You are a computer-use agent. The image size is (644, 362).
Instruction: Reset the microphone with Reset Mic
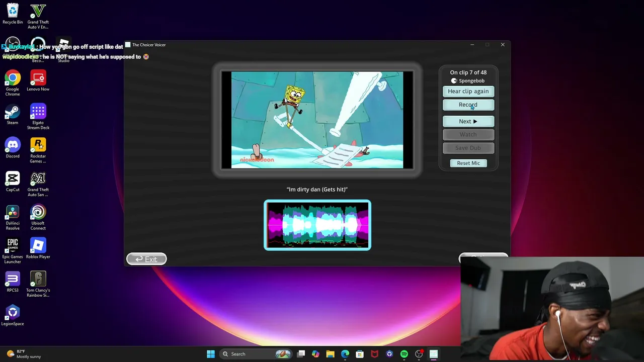tap(468, 163)
